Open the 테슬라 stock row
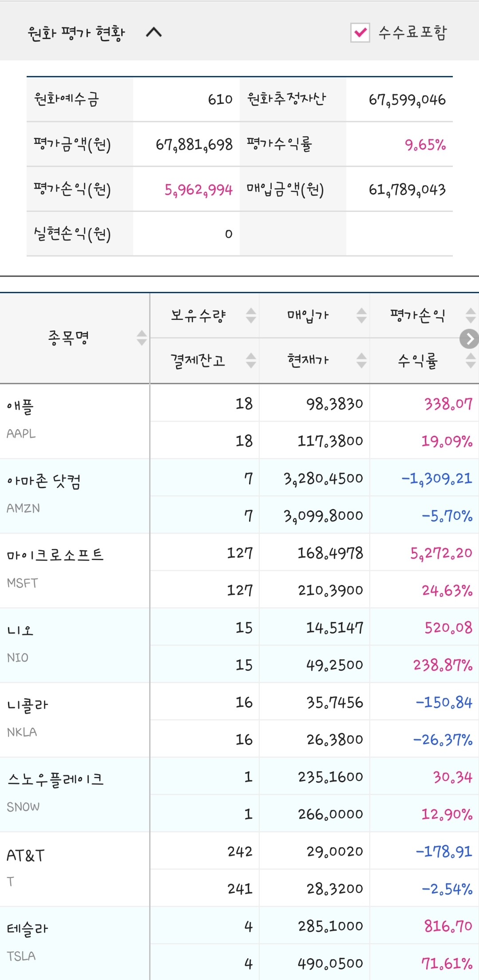 239,943
